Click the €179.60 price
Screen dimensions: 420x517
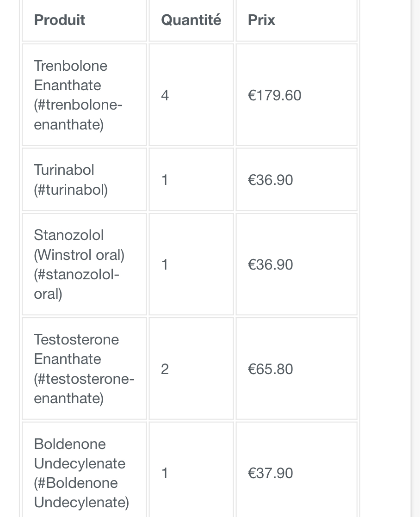click(274, 95)
